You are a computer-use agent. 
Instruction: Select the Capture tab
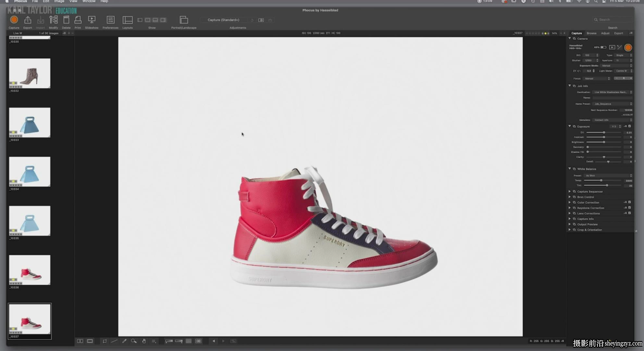[576, 33]
